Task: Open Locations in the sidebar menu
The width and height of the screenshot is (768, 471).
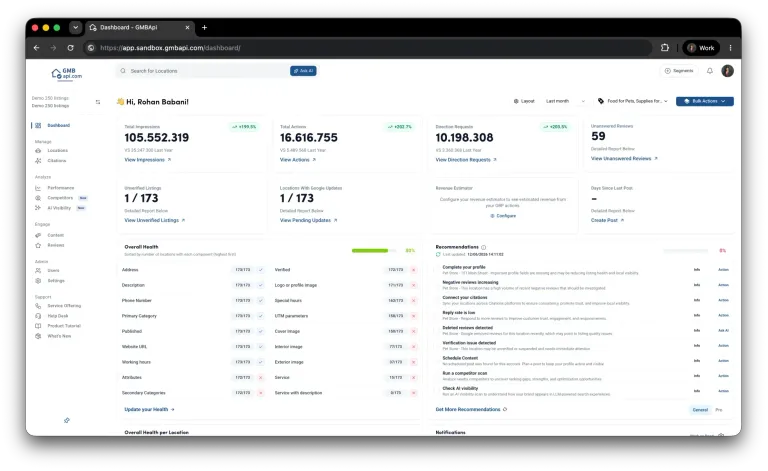Action: [x=57, y=150]
